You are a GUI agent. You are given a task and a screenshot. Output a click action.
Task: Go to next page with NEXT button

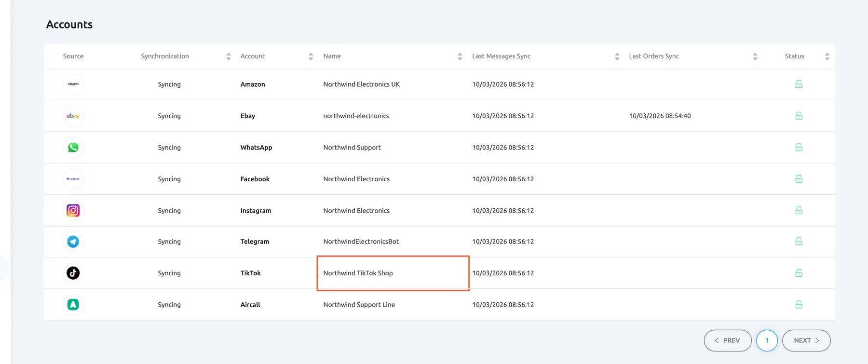[x=806, y=340]
